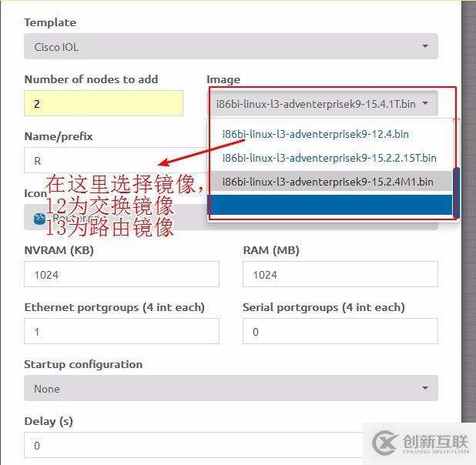Select the blue highlighted empty list option

[x=330, y=205]
